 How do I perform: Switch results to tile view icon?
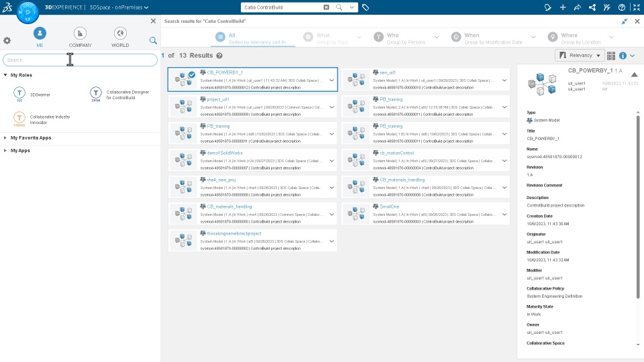pos(611,56)
